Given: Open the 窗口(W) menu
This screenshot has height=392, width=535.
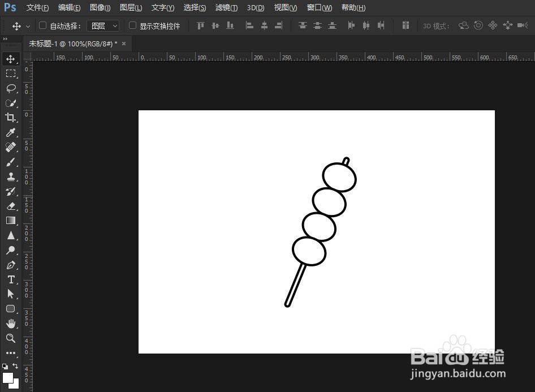Looking at the screenshot, I should (320, 7).
